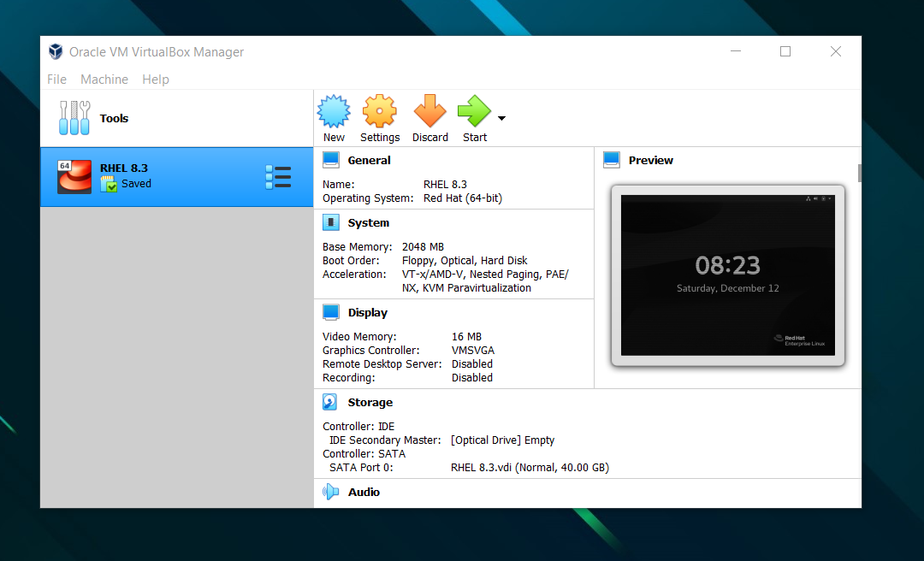Click the Saved state icon
The width and height of the screenshot is (924, 561).
(109, 185)
